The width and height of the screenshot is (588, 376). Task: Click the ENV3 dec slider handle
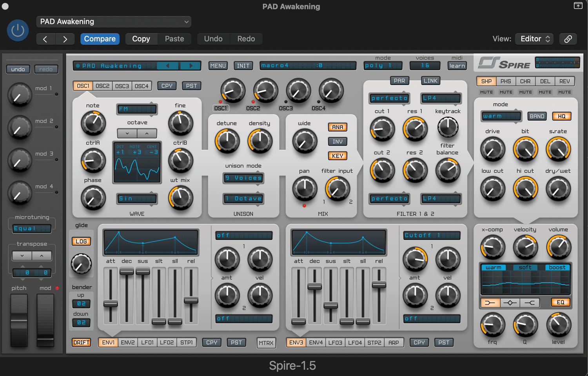tap(314, 286)
